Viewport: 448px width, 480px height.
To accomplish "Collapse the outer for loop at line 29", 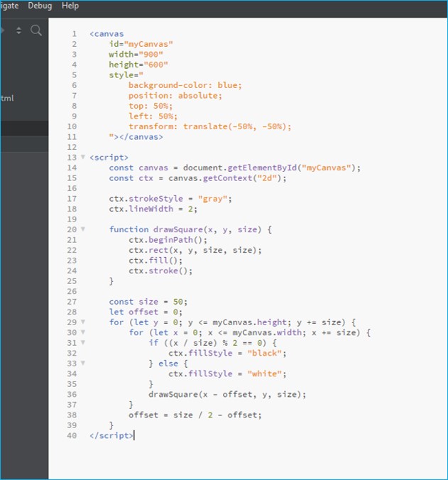I will (83, 322).
